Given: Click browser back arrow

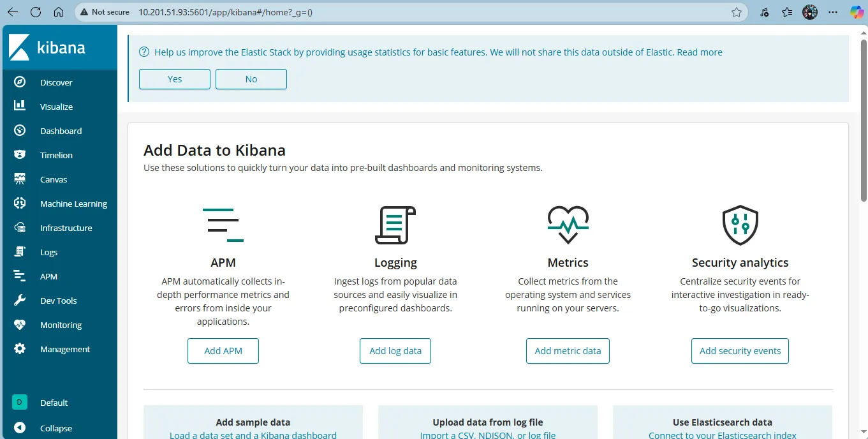Looking at the screenshot, I should coord(13,11).
